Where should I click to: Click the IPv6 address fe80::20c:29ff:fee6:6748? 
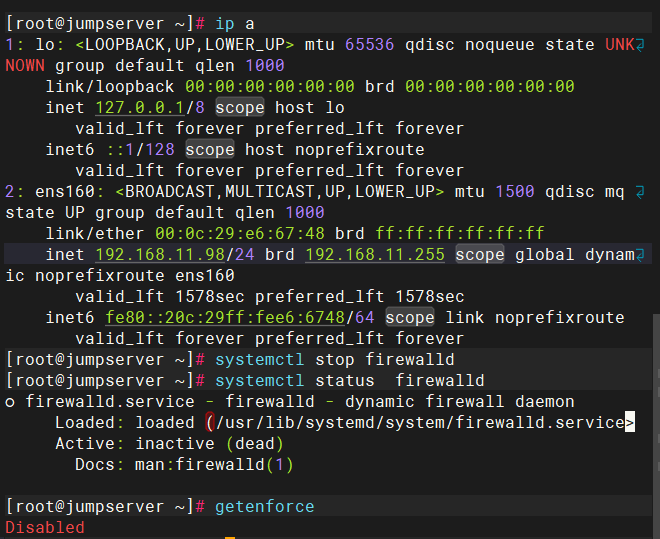(225, 318)
